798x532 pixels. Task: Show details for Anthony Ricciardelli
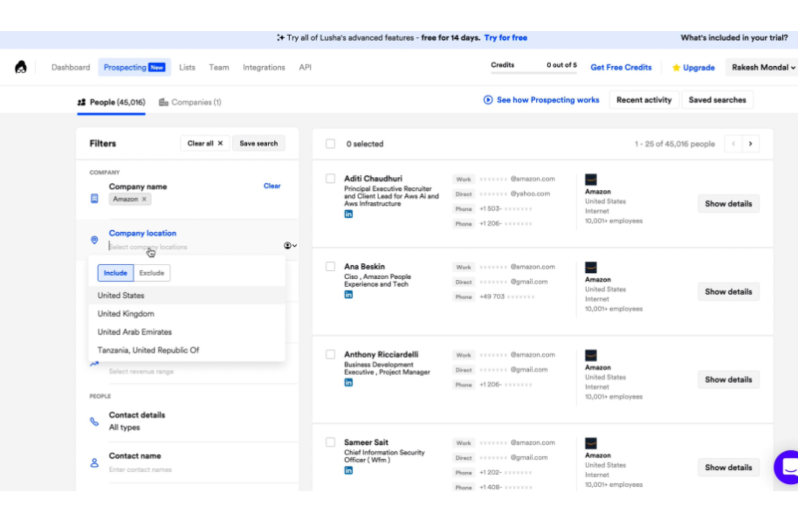coord(728,379)
